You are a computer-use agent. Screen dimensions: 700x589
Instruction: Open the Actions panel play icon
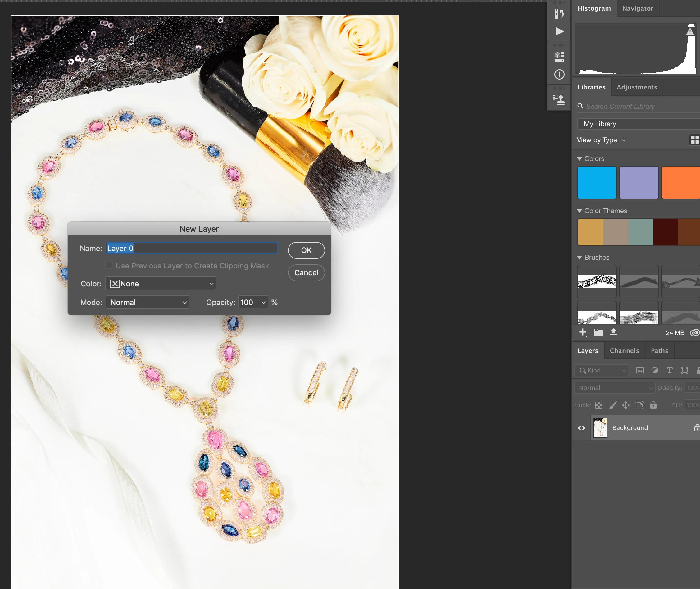coord(559,31)
